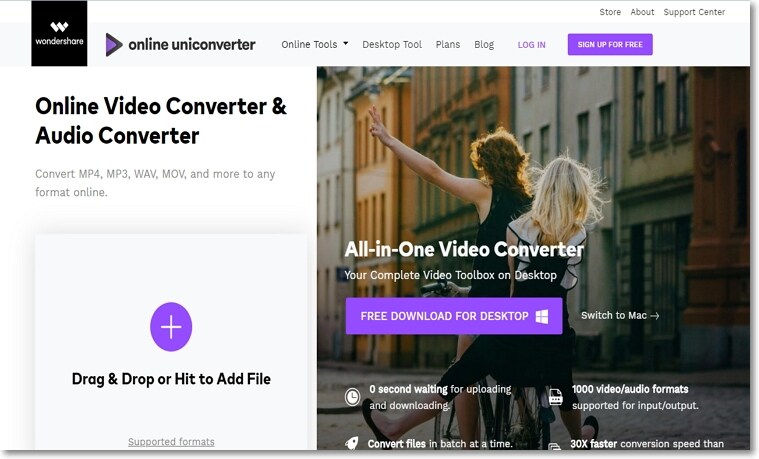Open the Supported formats link
This screenshot has height=459, width=759.
point(171,442)
